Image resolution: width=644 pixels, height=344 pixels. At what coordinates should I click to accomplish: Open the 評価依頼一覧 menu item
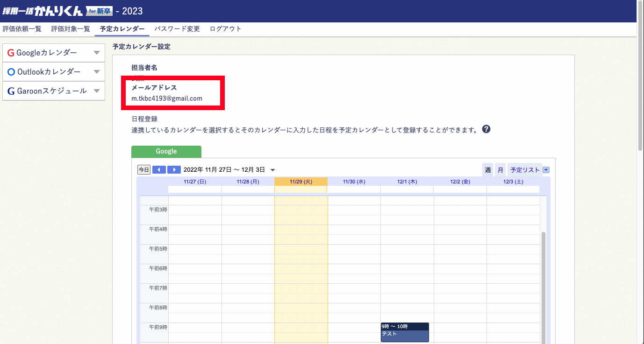point(22,29)
